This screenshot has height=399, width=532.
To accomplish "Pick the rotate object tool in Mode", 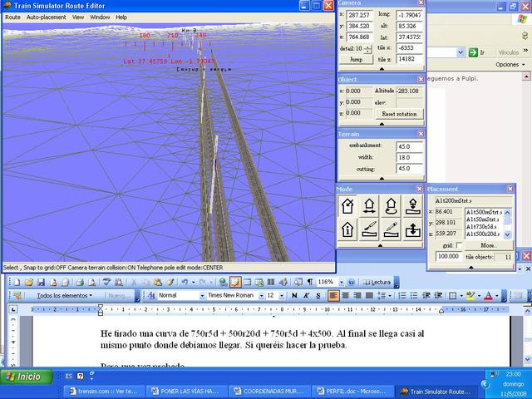I will coord(391,207).
